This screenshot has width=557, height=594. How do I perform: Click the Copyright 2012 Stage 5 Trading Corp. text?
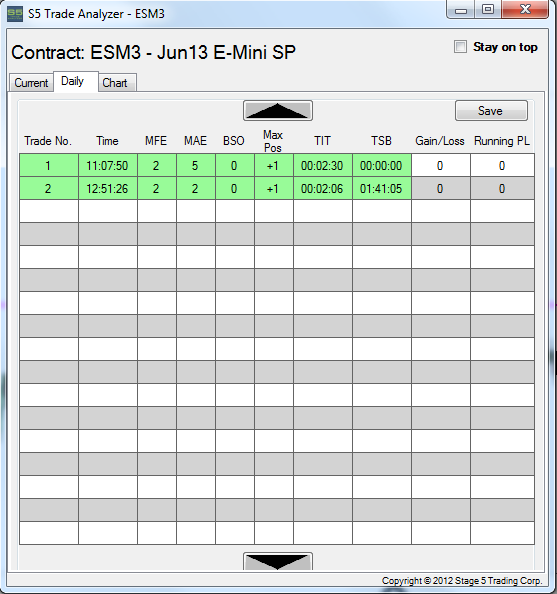coord(462,581)
